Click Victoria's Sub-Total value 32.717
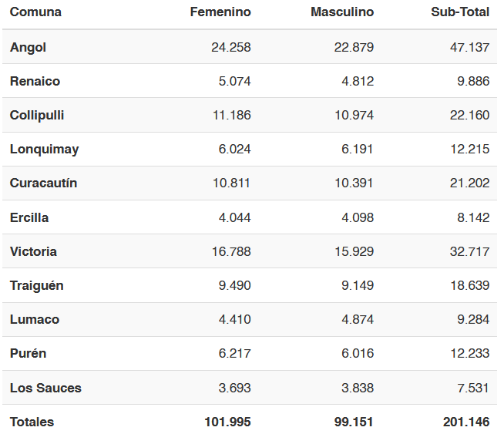 469,252
